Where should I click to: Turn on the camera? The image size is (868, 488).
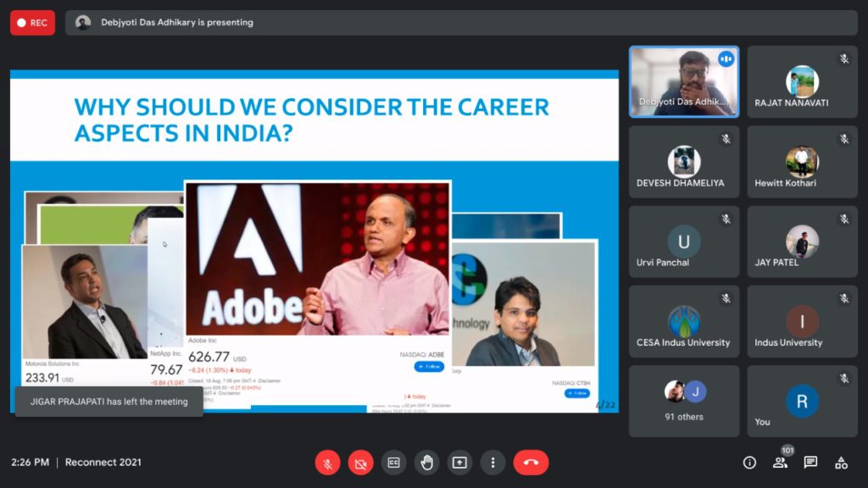point(361,463)
